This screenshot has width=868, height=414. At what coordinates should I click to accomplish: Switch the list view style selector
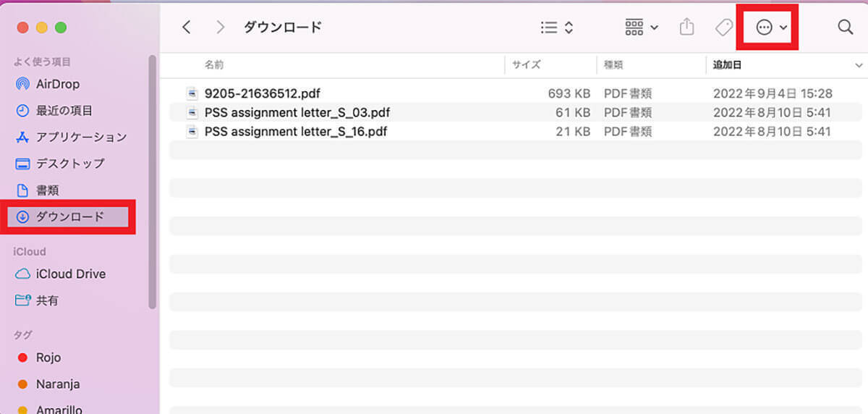[557, 28]
